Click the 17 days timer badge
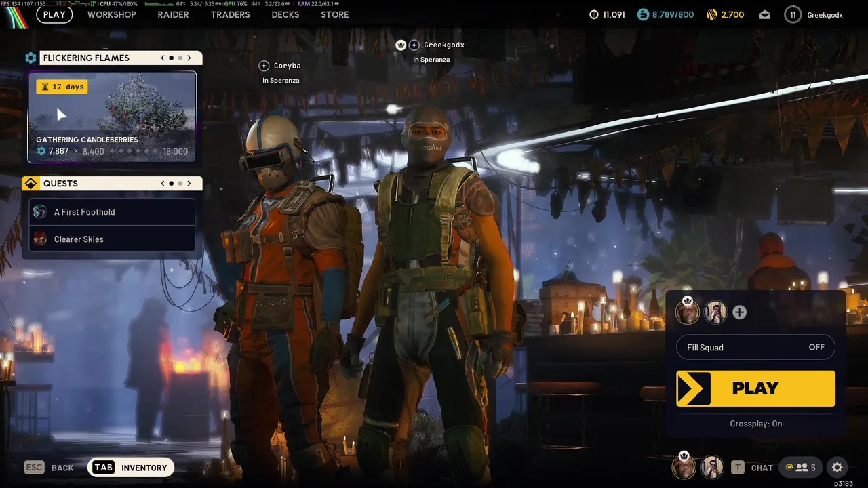 [62, 87]
